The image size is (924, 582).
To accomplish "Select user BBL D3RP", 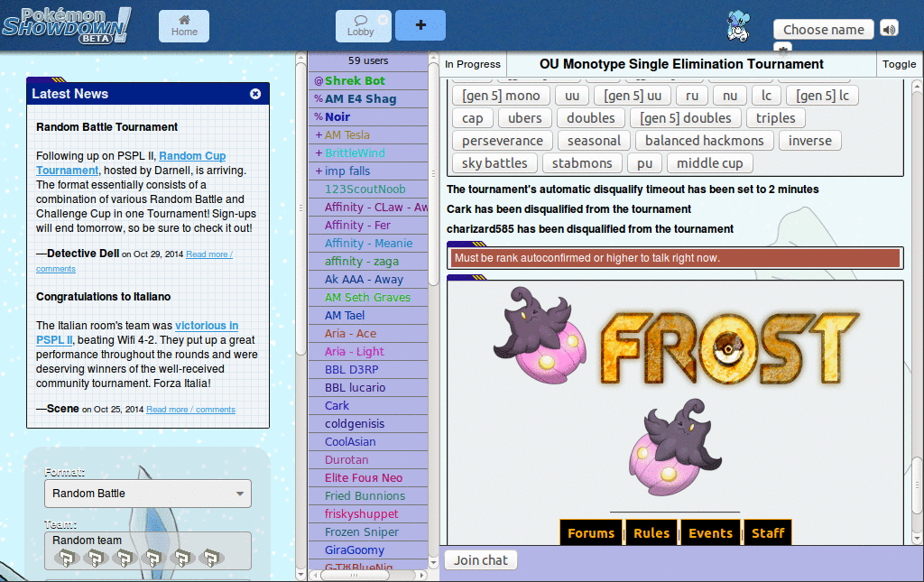I will pos(368,370).
